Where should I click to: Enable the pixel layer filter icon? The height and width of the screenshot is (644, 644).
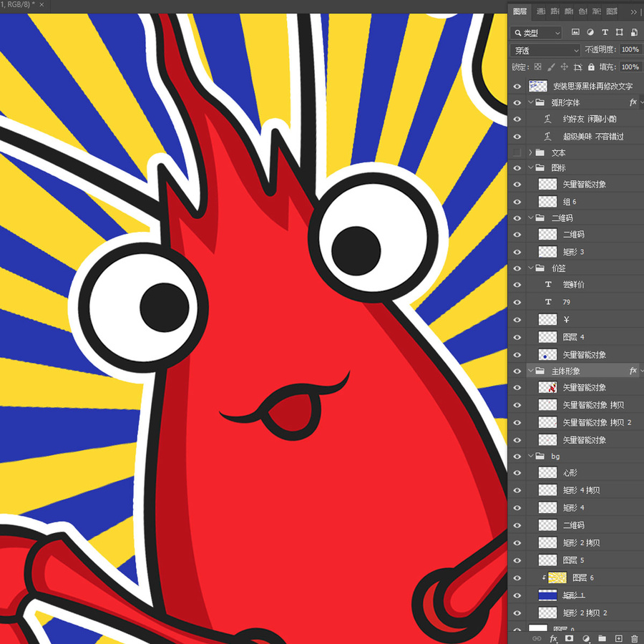(x=575, y=32)
